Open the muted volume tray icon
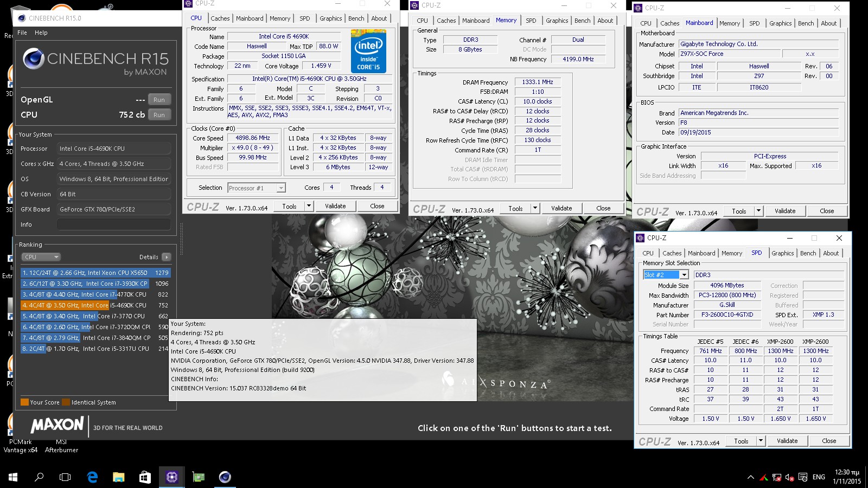This screenshot has width=868, height=488. coord(789,478)
